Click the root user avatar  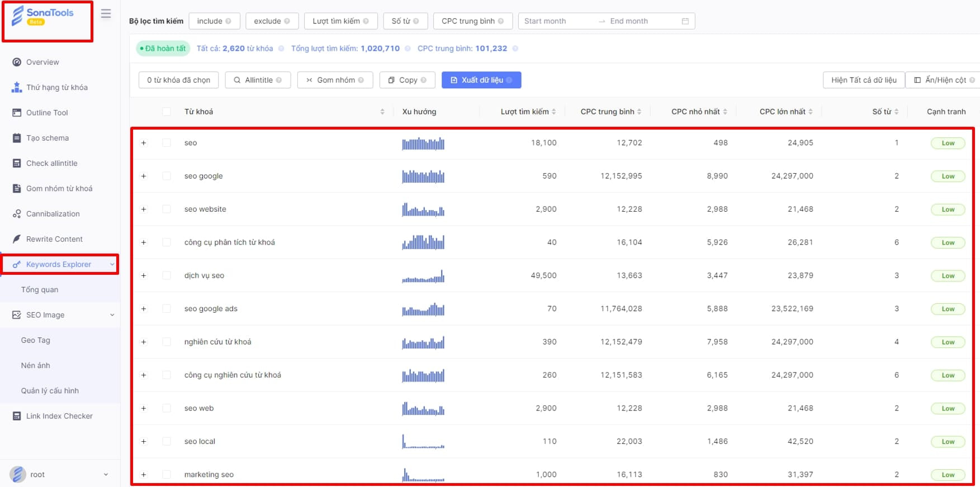(18, 474)
